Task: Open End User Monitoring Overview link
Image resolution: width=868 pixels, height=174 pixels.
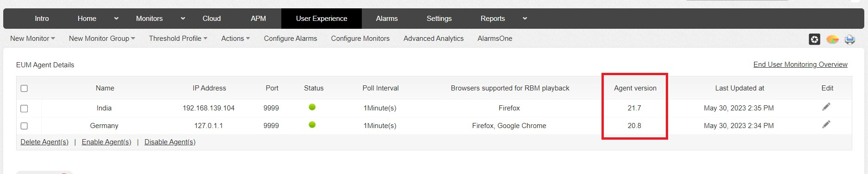Action: (x=800, y=64)
